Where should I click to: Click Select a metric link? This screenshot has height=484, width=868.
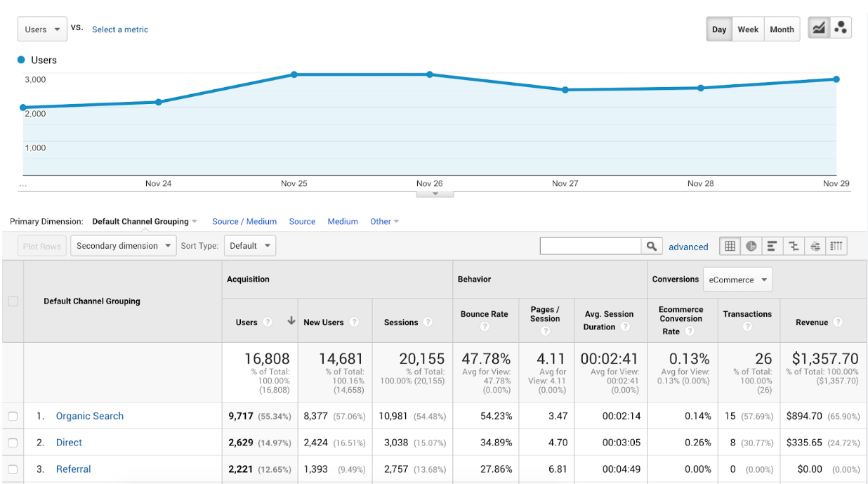pos(120,30)
